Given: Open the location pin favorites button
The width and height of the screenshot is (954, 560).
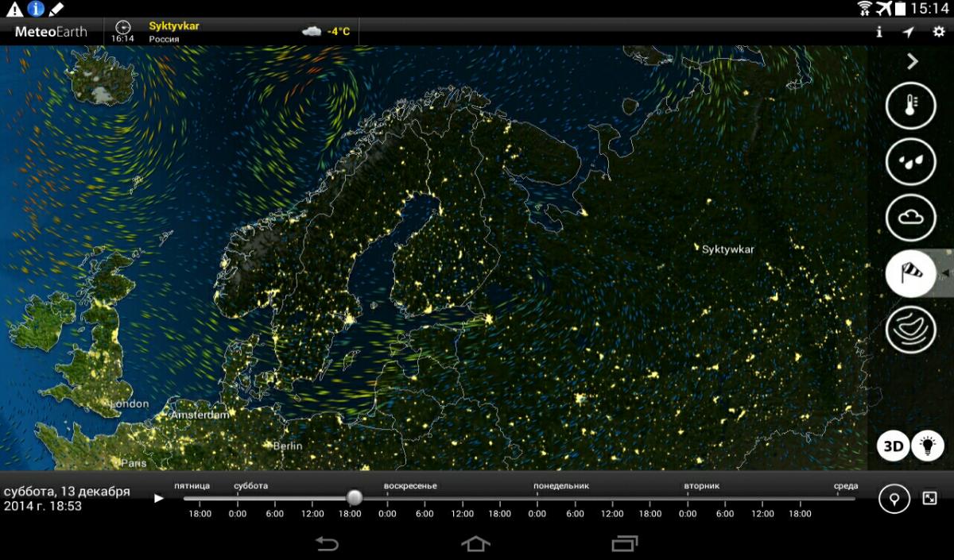Looking at the screenshot, I should click(894, 499).
